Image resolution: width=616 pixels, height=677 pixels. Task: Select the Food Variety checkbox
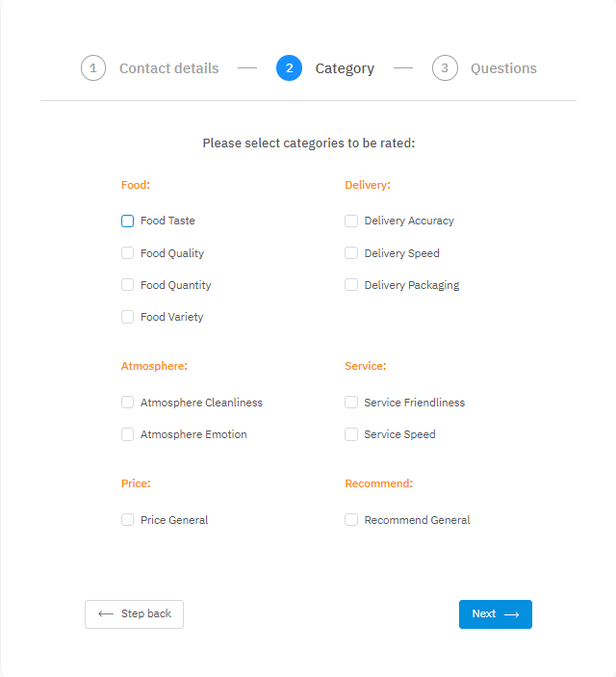tap(128, 317)
